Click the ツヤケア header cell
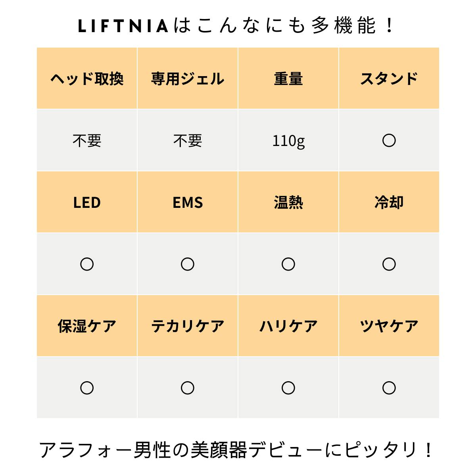The height and width of the screenshot is (476, 476). tap(389, 326)
